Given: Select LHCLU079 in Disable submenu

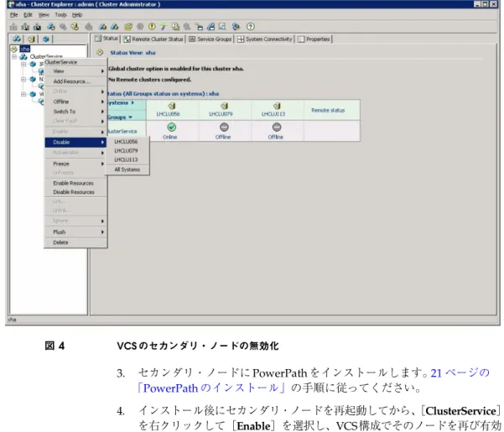Looking at the screenshot, I should (x=127, y=150).
